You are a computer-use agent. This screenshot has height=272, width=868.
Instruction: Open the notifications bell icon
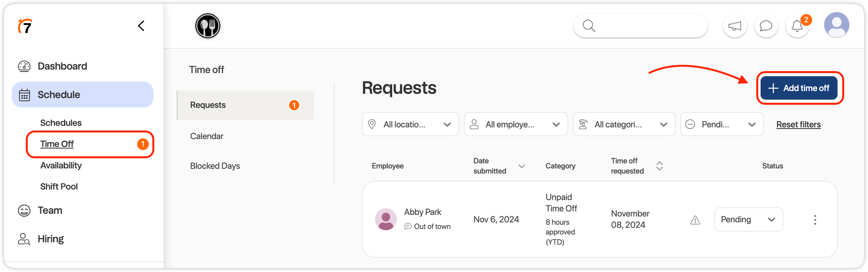click(x=797, y=26)
